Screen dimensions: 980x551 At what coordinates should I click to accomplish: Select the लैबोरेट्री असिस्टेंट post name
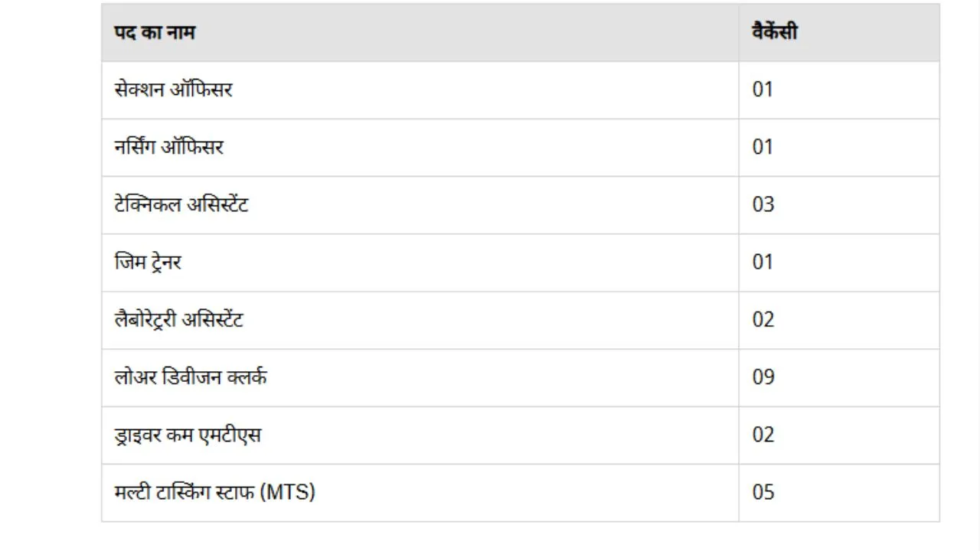179,319
